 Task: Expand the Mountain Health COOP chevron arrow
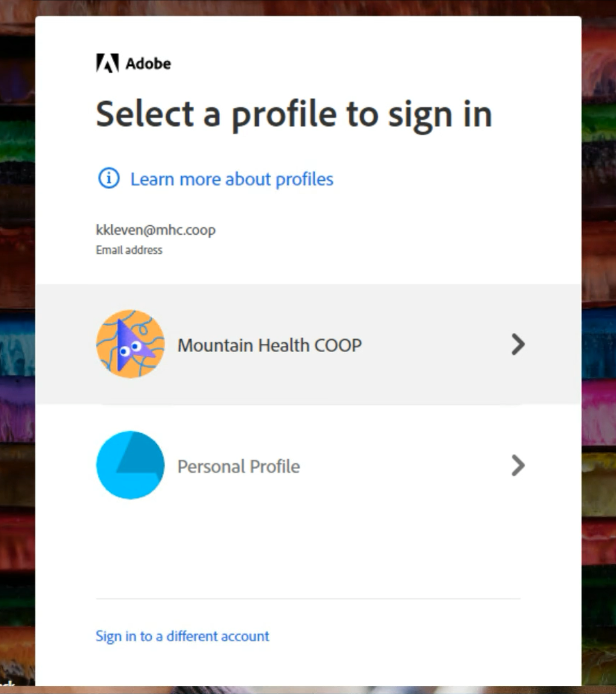(x=518, y=344)
